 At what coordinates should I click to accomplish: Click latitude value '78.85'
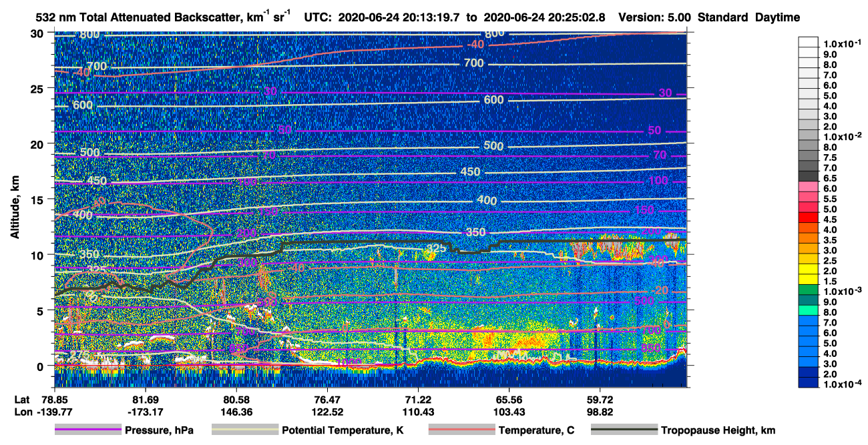54,399
